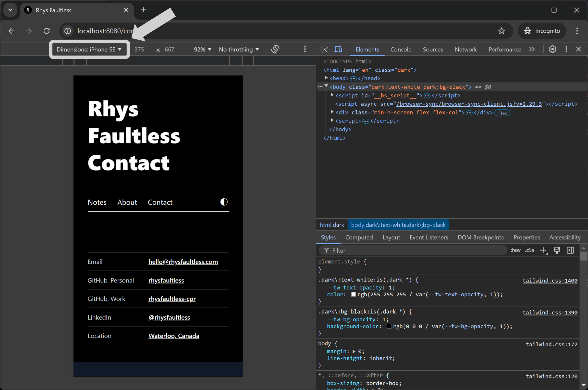This screenshot has height=390, width=588.
Task: Open the DOM Breakpoints pane
Action: (481, 237)
